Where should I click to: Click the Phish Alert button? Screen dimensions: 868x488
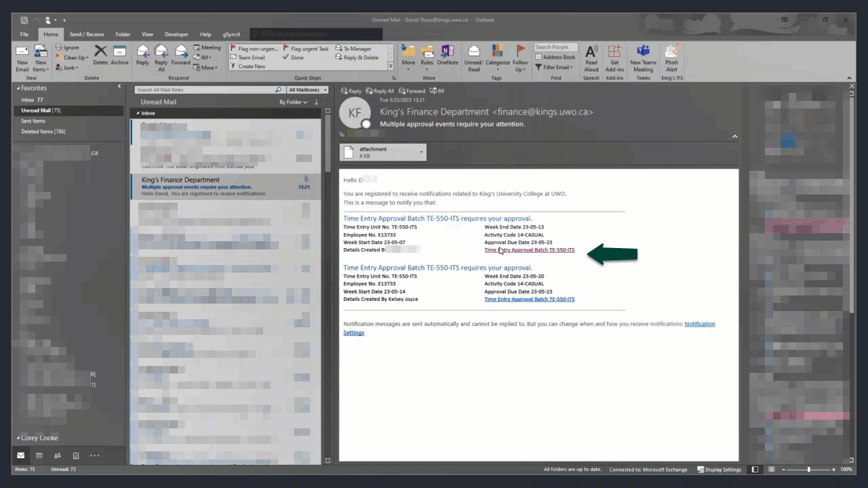click(x=671, y=58)
